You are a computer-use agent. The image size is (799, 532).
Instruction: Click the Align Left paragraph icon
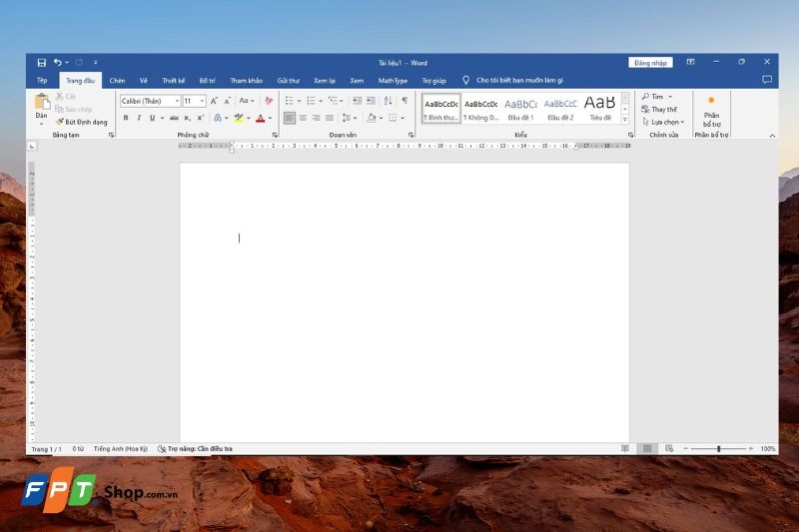(x=290, y=118)
